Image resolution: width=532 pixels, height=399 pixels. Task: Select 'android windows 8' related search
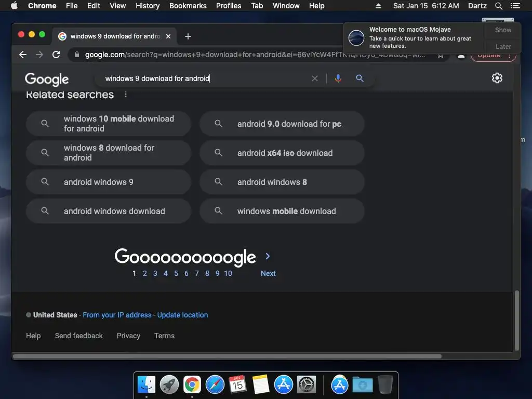(x=282, y=182)
